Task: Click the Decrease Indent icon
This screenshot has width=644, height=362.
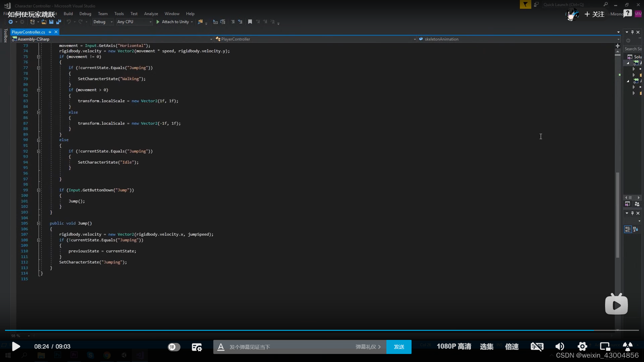Action: (x=215, y=22)
